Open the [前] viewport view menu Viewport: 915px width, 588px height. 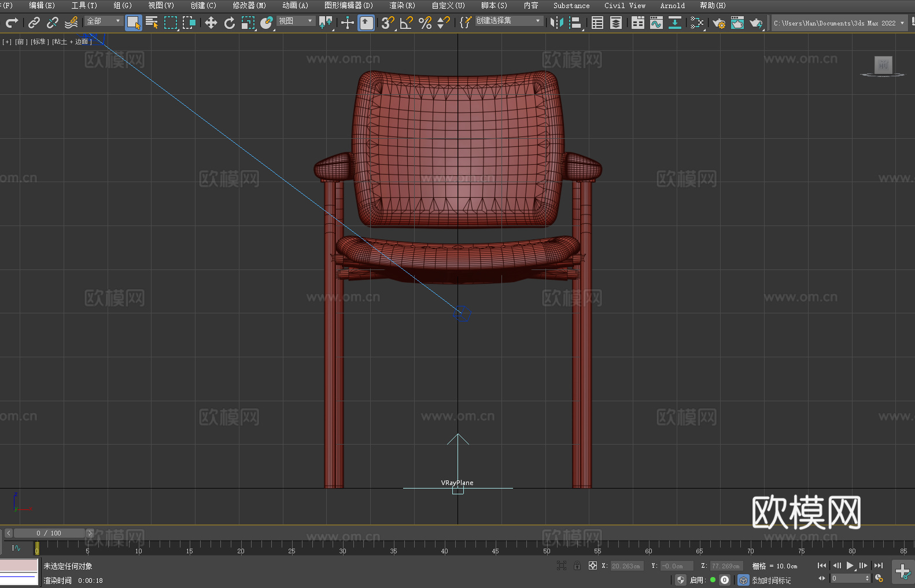click(21, 42)
